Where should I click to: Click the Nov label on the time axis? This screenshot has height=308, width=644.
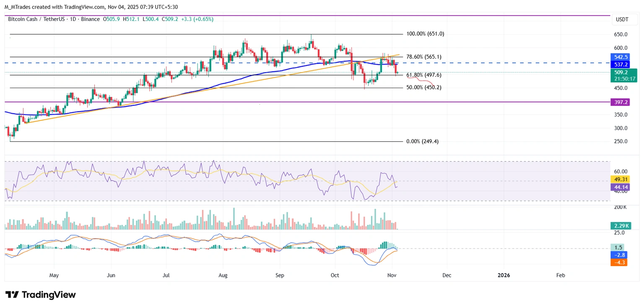tap(392, 275)
